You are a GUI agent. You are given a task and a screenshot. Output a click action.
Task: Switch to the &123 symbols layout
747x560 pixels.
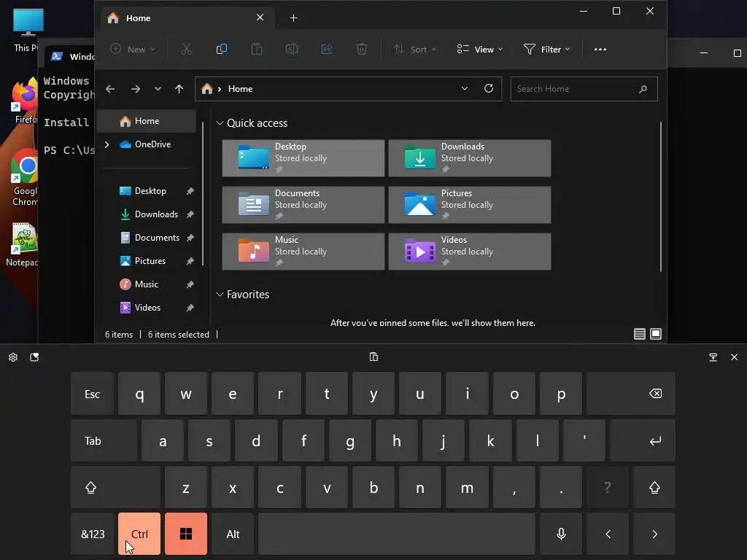click(93, 534)
